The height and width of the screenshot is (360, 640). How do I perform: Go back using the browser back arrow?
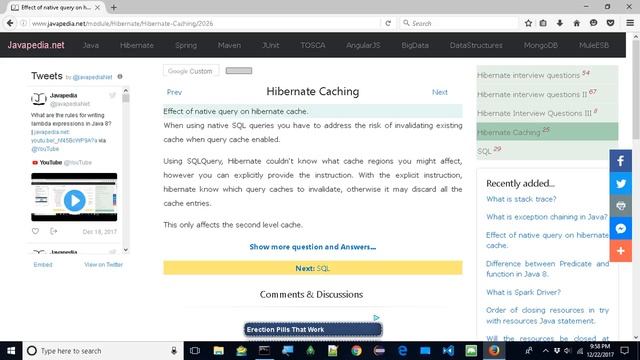coord(10,23)
